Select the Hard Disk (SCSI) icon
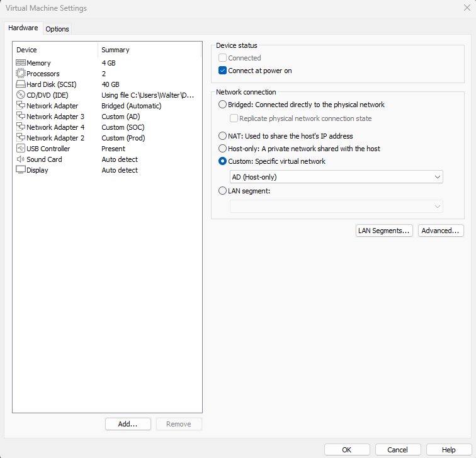The image size is (476, 458). coord(20,84)
